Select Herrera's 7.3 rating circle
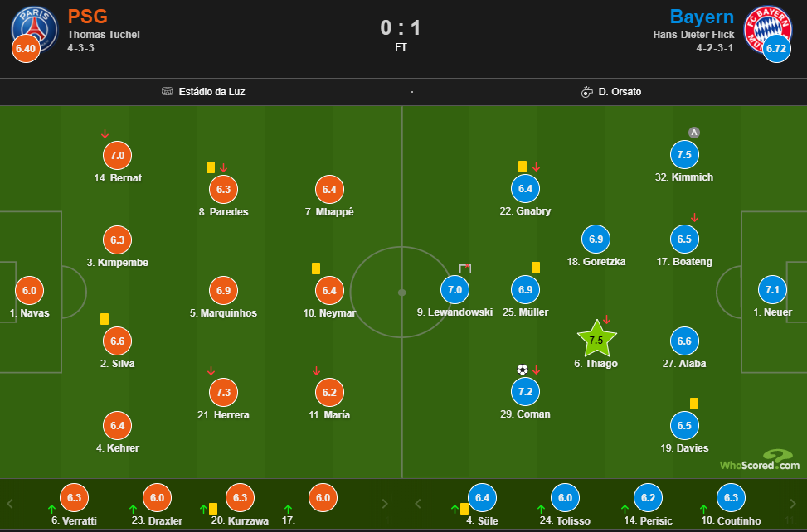This screenshot has height=532, width=807. click(223, 392)
